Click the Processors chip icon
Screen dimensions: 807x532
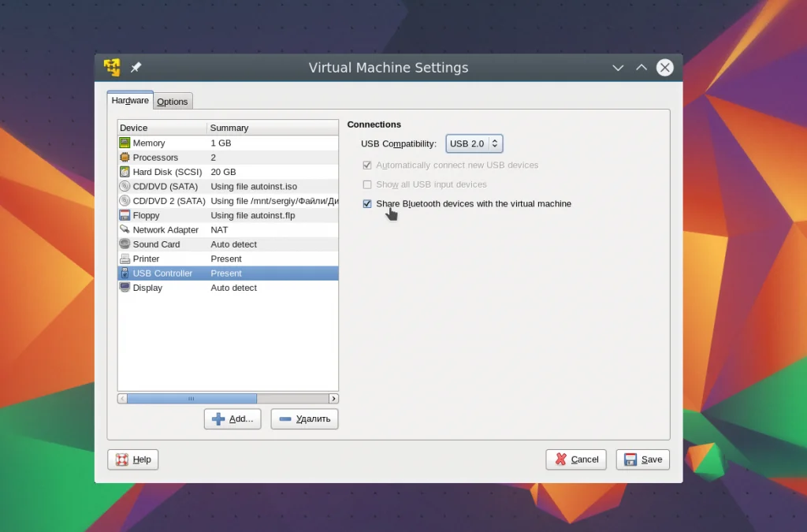(125, 158)
